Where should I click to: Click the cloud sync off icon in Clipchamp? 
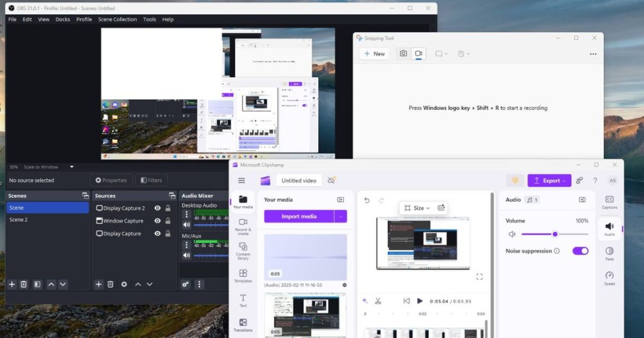(331, 180)
